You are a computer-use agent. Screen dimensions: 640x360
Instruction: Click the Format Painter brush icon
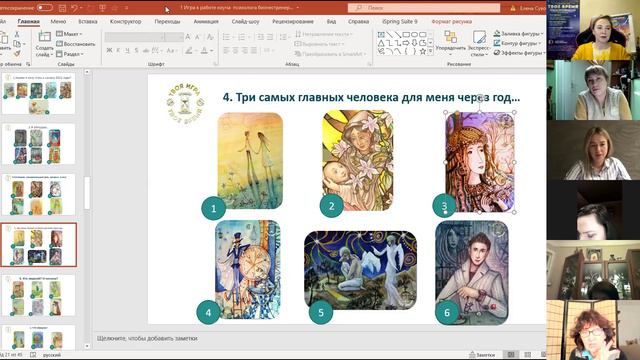(x=17, y=53)
